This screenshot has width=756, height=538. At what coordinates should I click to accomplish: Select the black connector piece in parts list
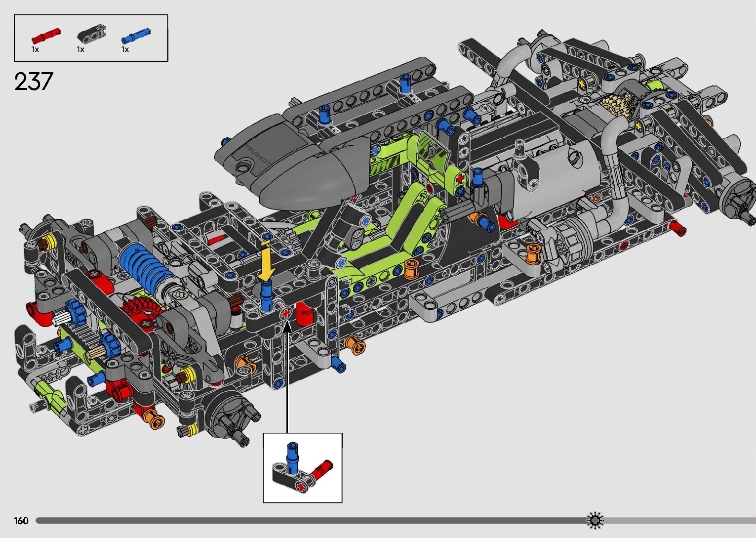coord(90,36)
